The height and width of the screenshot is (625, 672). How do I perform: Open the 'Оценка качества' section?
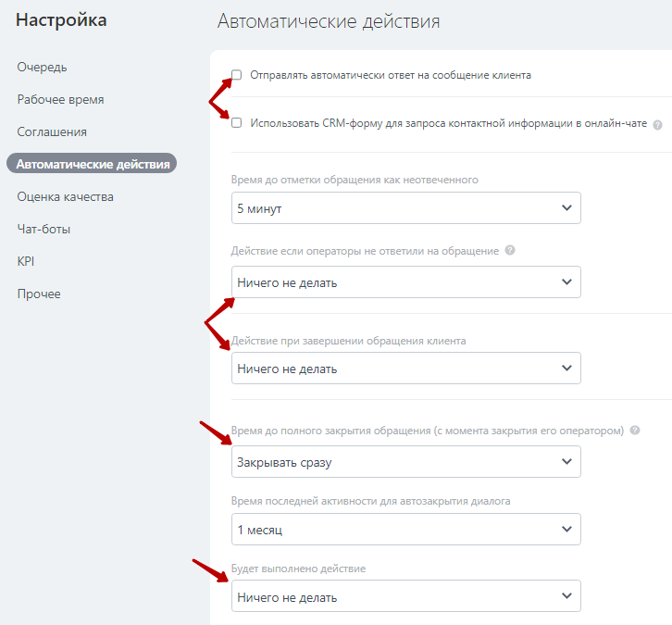[65, 196]
